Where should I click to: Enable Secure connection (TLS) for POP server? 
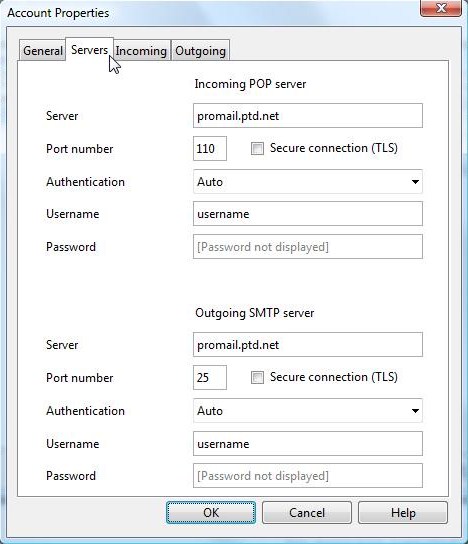257,148
